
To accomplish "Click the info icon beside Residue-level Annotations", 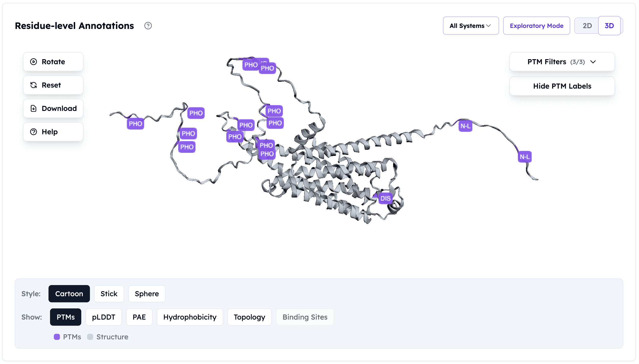I will click(x=148, y=26).
